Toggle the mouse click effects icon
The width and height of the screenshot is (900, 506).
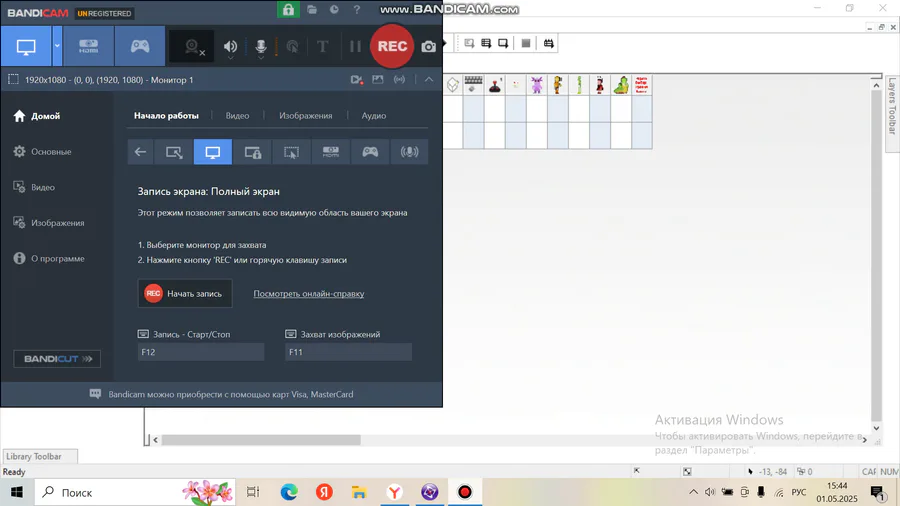click(292, 46)
